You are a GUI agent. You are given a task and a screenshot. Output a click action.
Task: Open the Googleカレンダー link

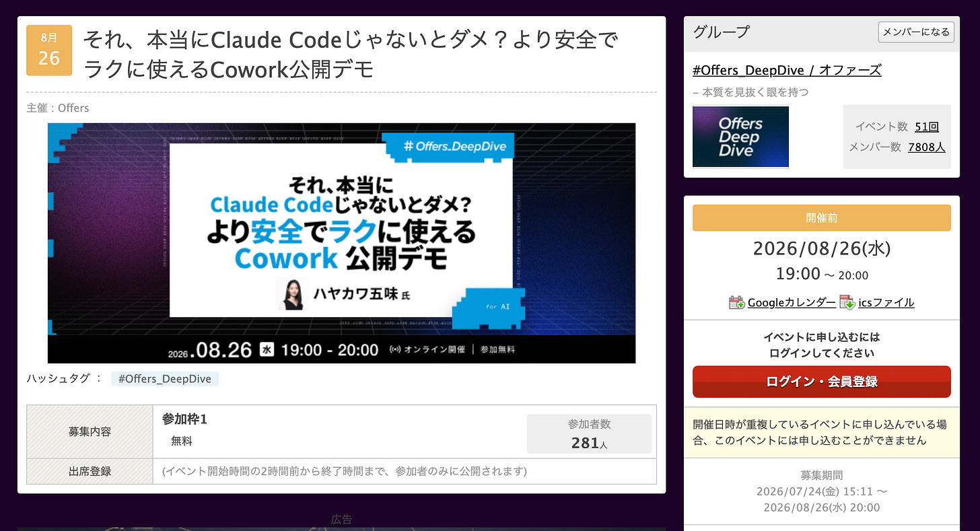[792, 303]
